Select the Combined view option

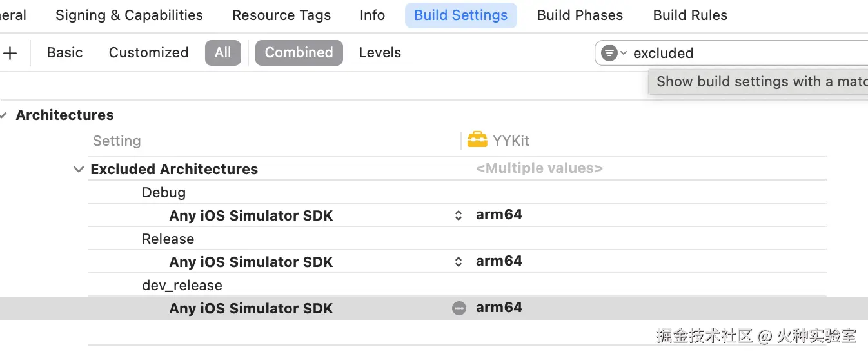click(299, 53)
